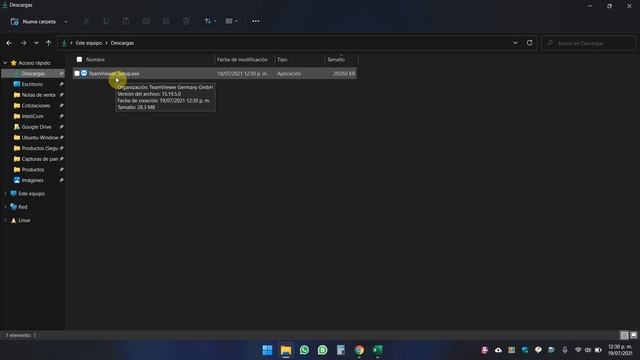Click the Share toolbar icon
640x360 pixels.
tap(166, 21)
